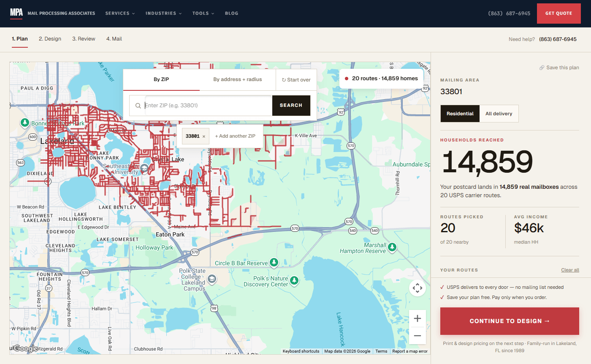Click the $46k average income value
The height and width of the screenshot is (364, 591).
point(529,228)
